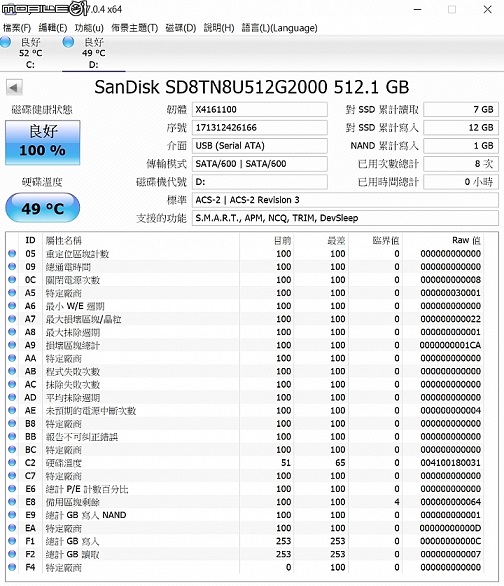The height and width of the screenshot is (586, 504).
Task: Click status icon for attribute F4 row
Action: pyautogui.click(x=12, y=567)
